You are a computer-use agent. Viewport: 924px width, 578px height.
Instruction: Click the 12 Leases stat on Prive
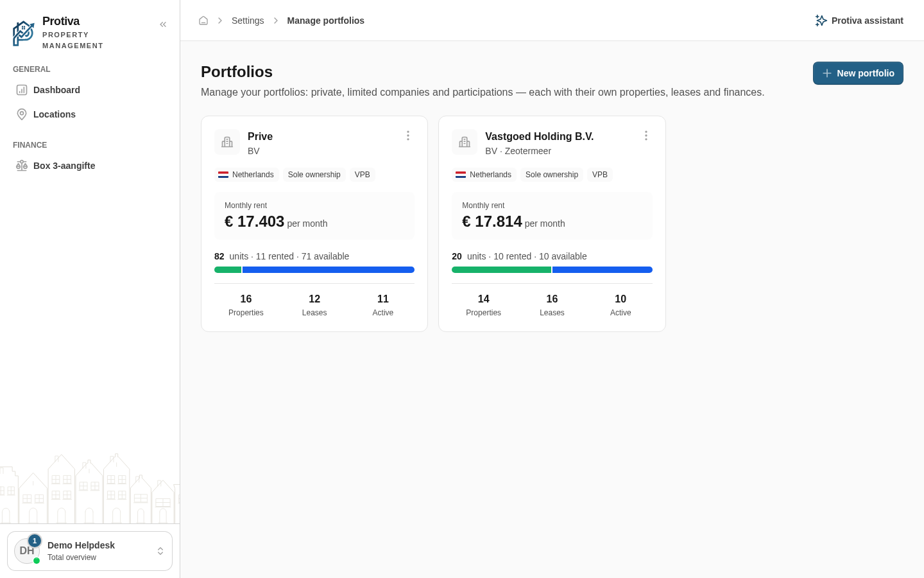coord(314,305)
